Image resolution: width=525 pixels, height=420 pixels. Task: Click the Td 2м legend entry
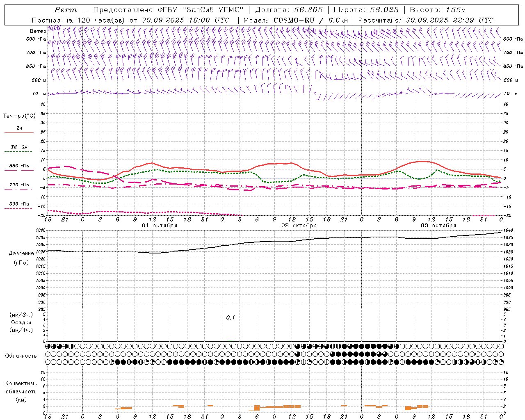[x=19, y=147]
